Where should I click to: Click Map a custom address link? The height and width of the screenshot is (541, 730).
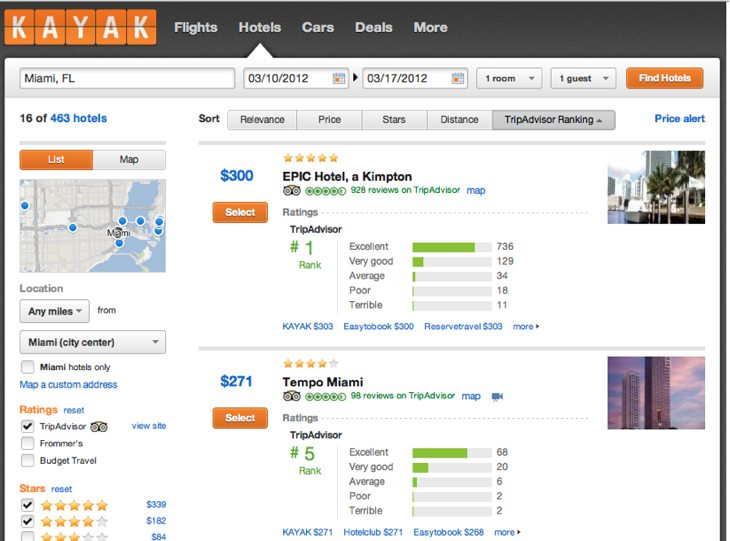click(68, 385)
